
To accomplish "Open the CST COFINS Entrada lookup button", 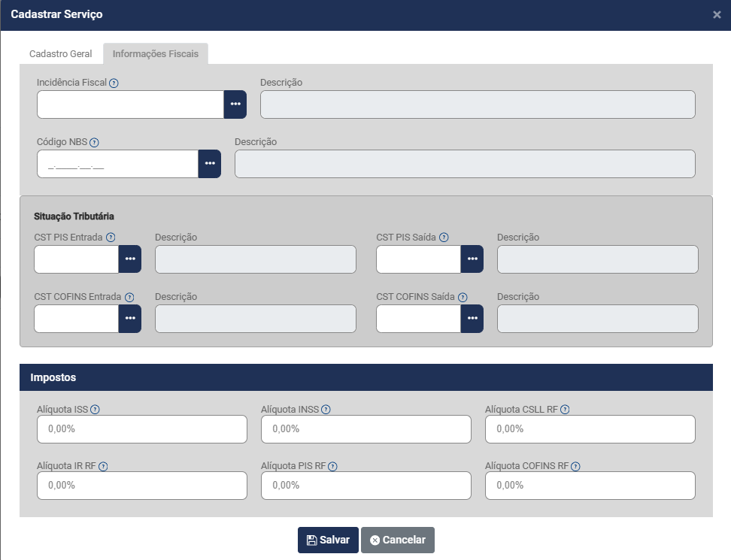I will click(x=130, y=319).
